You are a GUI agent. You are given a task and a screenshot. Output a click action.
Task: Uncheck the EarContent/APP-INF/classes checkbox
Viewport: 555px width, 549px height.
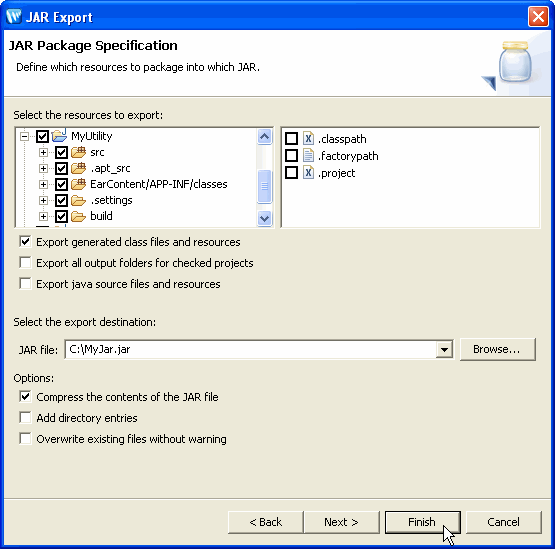click(61, 184)
